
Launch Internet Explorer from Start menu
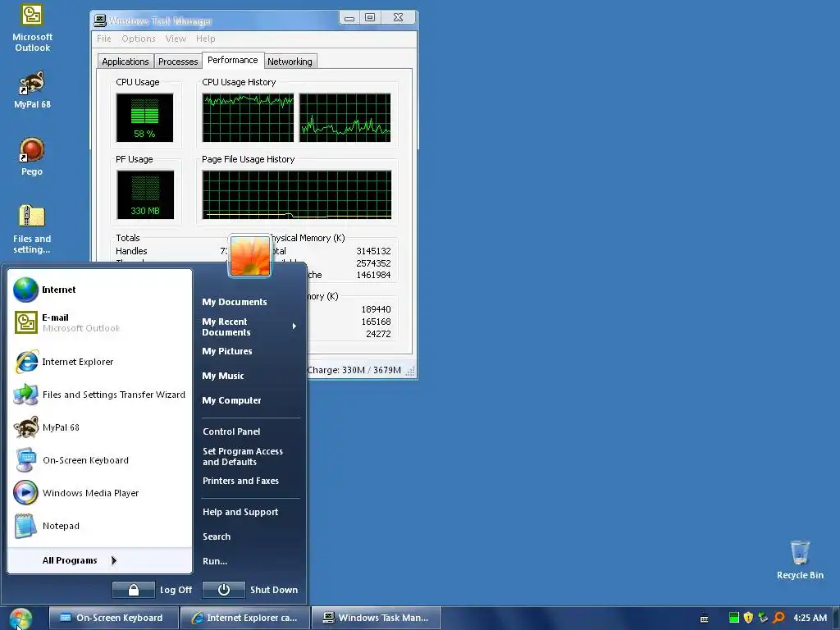(x=99, y=362)
